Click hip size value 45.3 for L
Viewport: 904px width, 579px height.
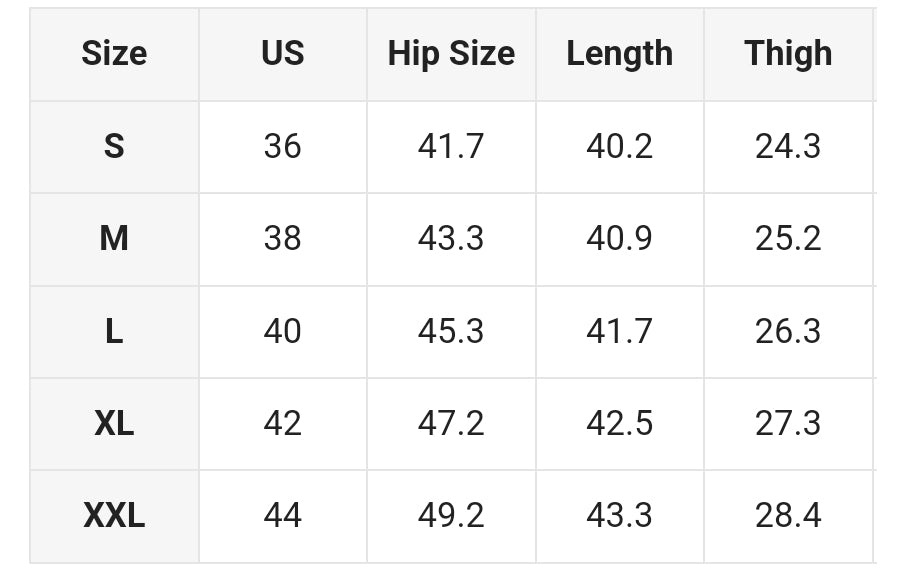[x=451, y=332]
